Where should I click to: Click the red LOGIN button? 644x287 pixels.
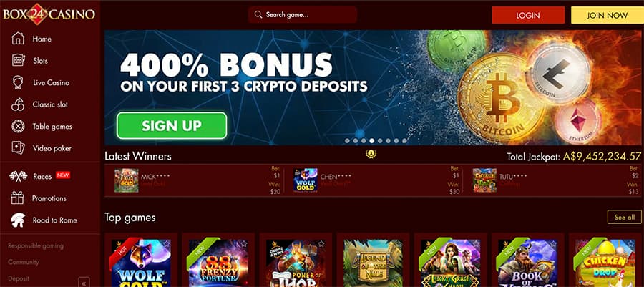click(x=528, y=15)
